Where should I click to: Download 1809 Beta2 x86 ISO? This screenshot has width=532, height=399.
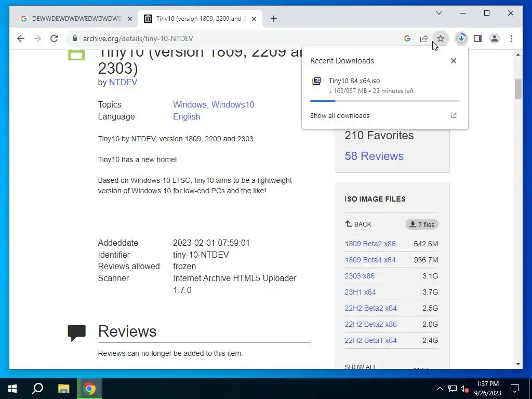[370, 244]
